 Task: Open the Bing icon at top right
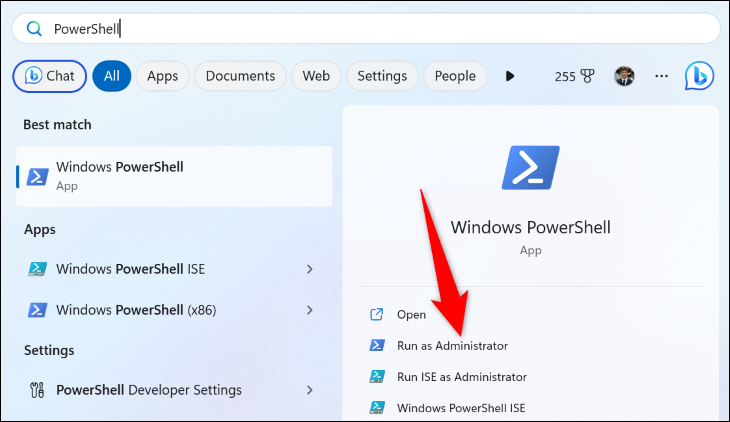(x=699, y=75)
